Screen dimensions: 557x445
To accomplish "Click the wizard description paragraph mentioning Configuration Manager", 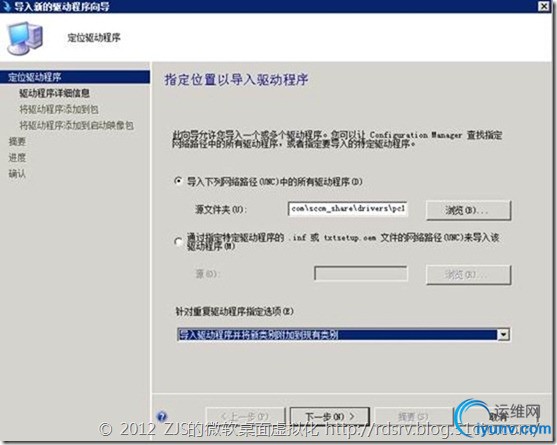I will (x=337, y=139).
